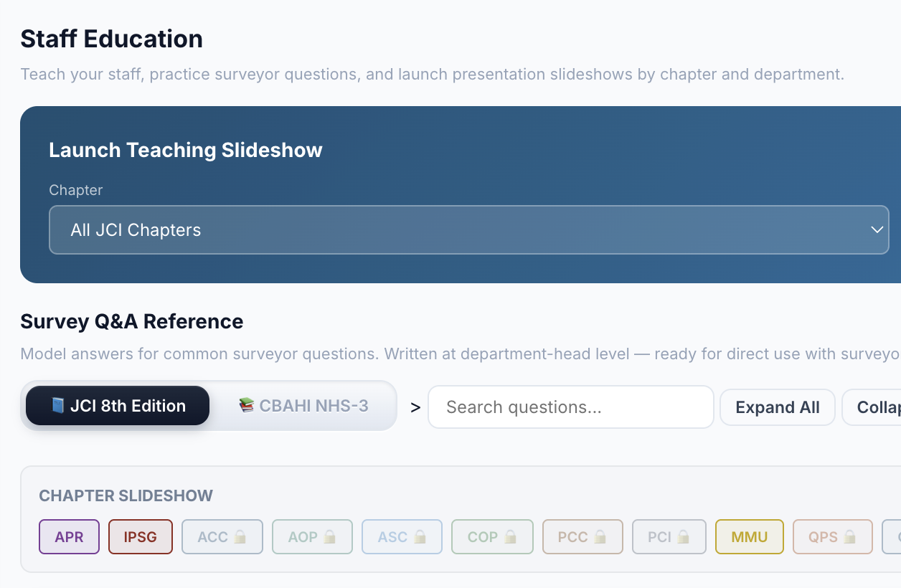Click the lock icon on AOP chip

coord(330,537)
